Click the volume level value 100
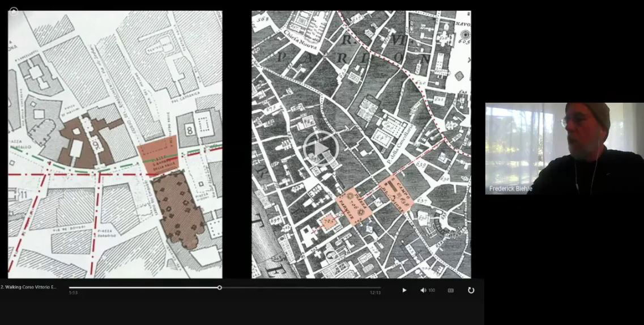Screen dimensions: 644x325 pos(432,290)
